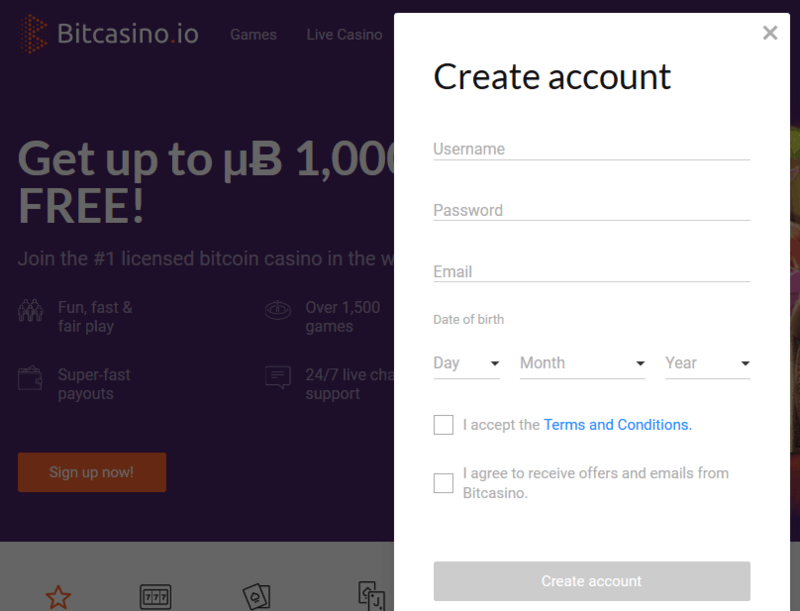Go to the Games menu
800x611 pixels.
pyautogui.click(x=254, y=35)
